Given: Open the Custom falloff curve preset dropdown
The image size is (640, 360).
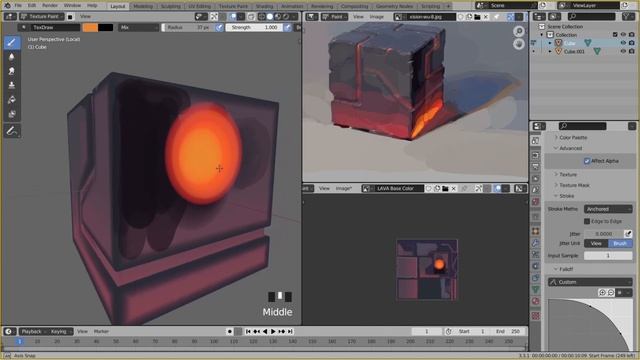Looking at the screenshot, I should click(x=590, y=282).
